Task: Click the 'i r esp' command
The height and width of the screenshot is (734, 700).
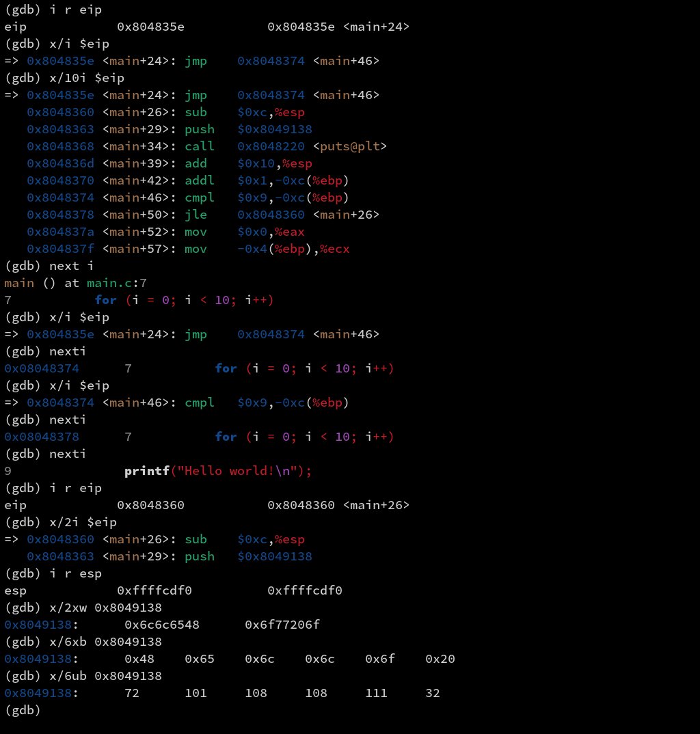Action: 75,573
